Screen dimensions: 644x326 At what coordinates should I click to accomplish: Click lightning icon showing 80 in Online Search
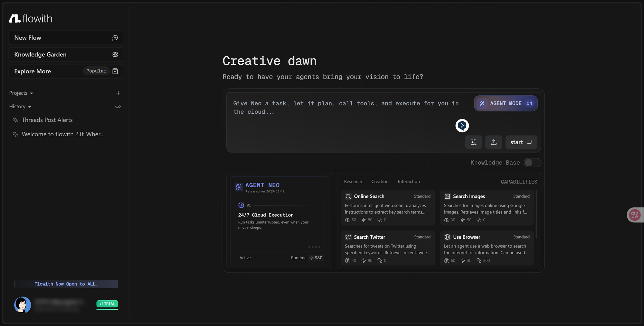coord(364,220)
